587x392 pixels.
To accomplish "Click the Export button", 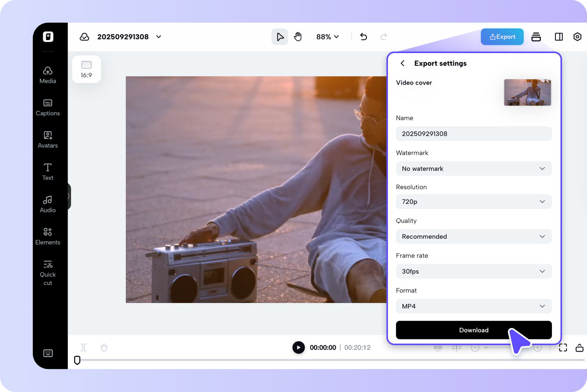I will 502,37.
